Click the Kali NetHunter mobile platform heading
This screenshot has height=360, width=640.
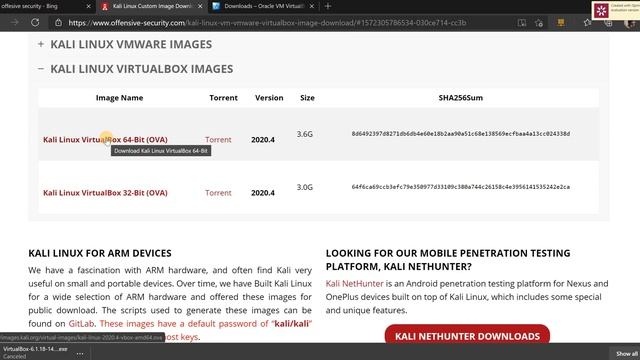(448, 260)
